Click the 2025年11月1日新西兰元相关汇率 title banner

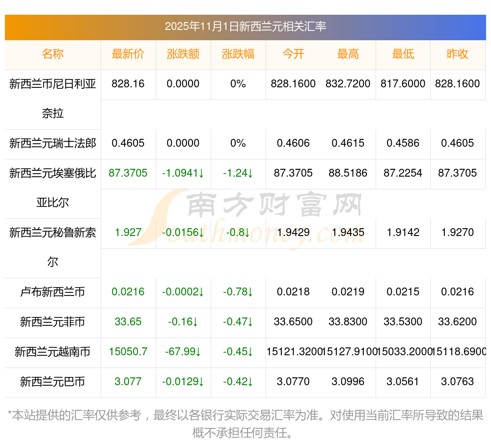[245, 26]
